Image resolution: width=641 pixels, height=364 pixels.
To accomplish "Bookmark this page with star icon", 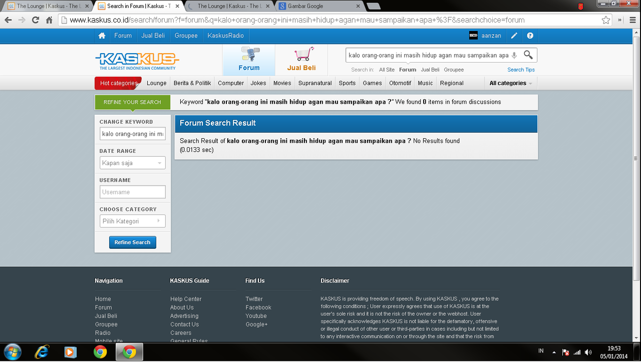I will coord(606,20).
